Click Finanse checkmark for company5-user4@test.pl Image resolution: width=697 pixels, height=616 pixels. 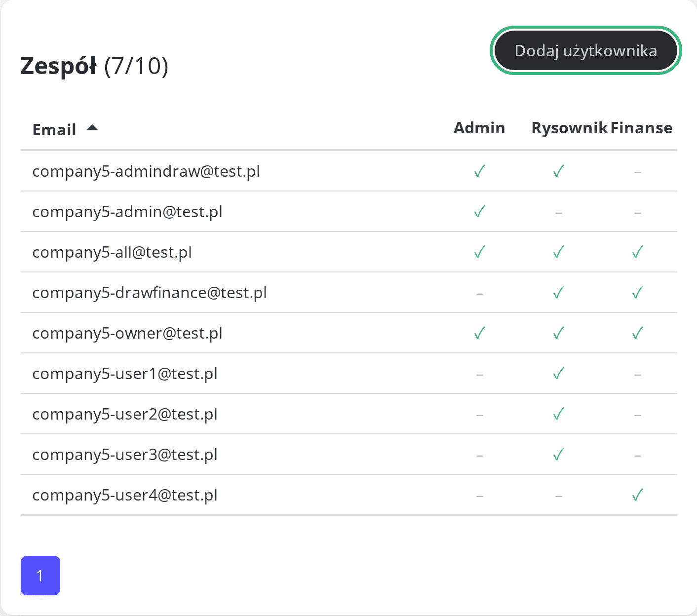pos(638,495)
